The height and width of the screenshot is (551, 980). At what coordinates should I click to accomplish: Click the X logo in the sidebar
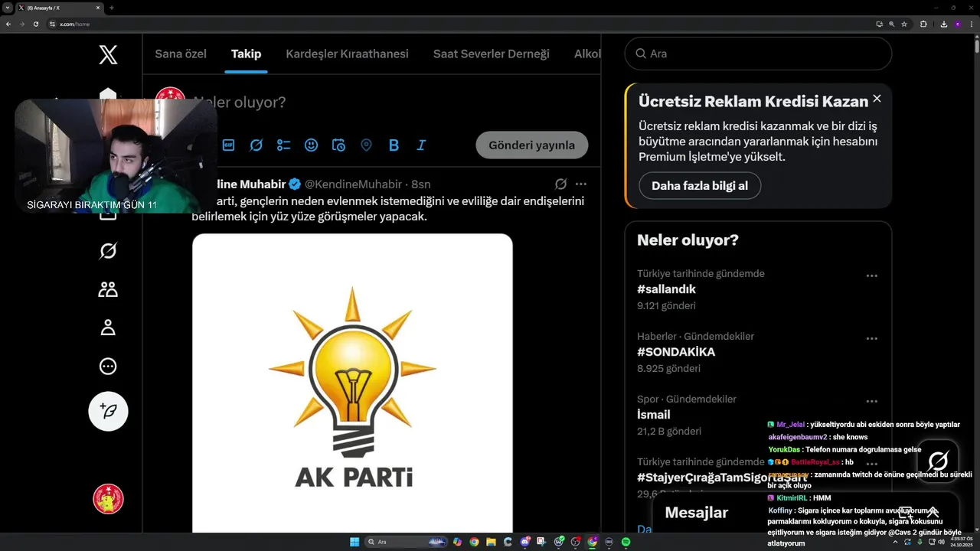click(108, 54)
